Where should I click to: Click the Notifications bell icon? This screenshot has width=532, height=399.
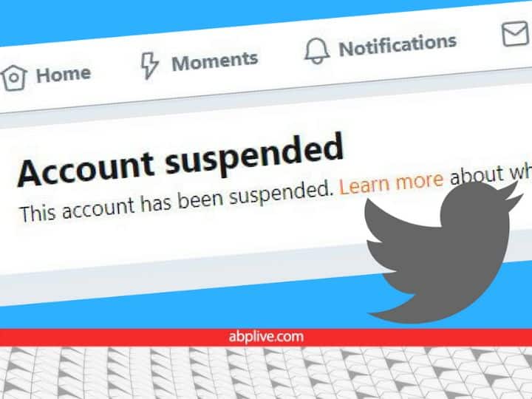coord(316,51)
